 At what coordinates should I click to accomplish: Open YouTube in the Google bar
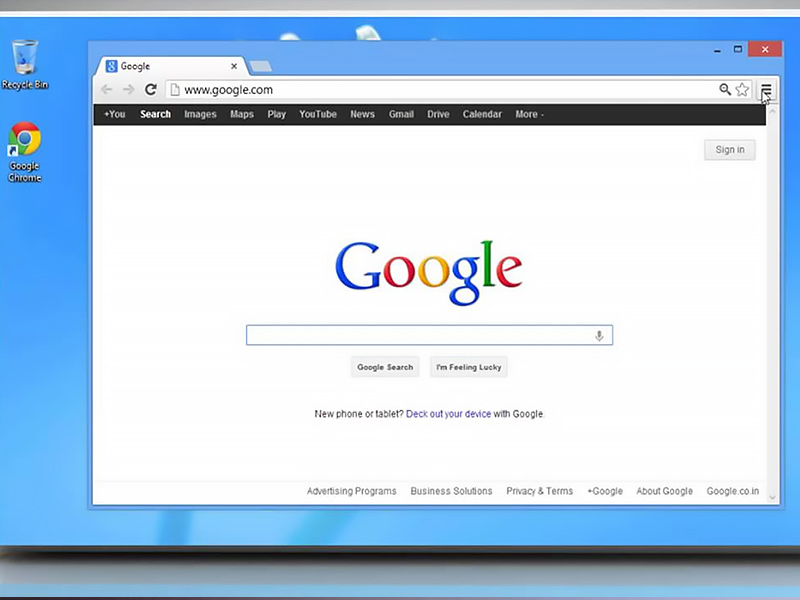(x=318, y=114)
